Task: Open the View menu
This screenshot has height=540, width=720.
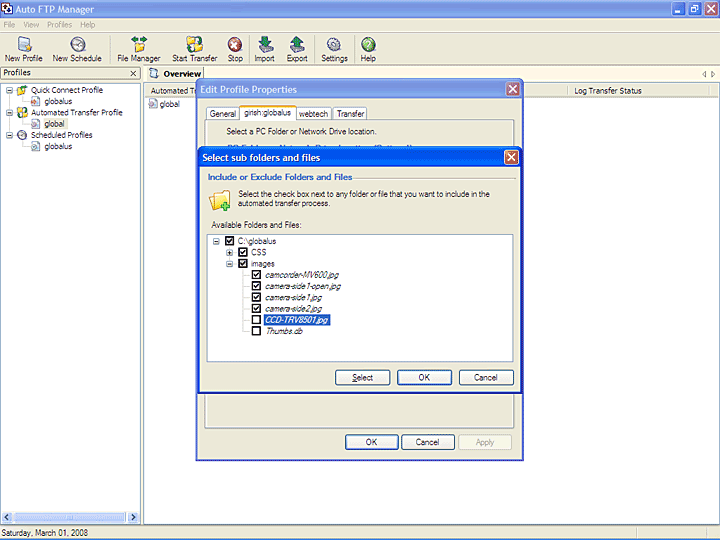Action: (31, 25)
